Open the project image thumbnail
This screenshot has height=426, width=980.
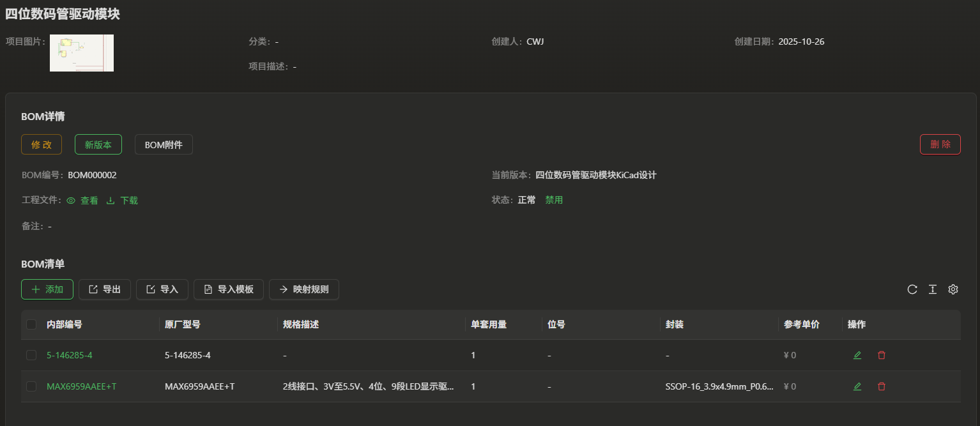[x=82, y=53]
